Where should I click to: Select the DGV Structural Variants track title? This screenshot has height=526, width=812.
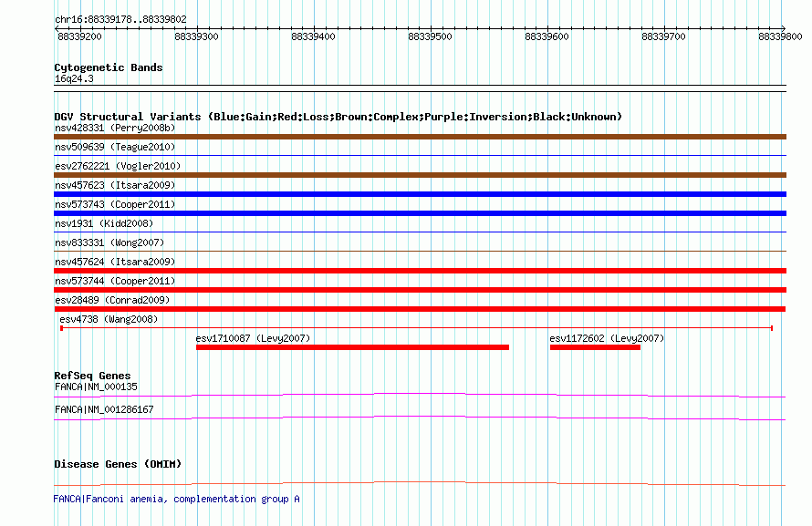coord(338,117)
